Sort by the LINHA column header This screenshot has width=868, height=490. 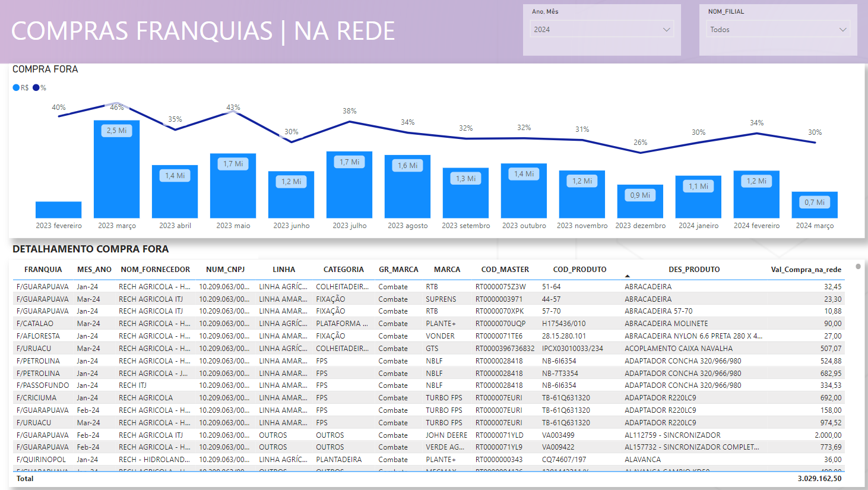tap(284, 270)
